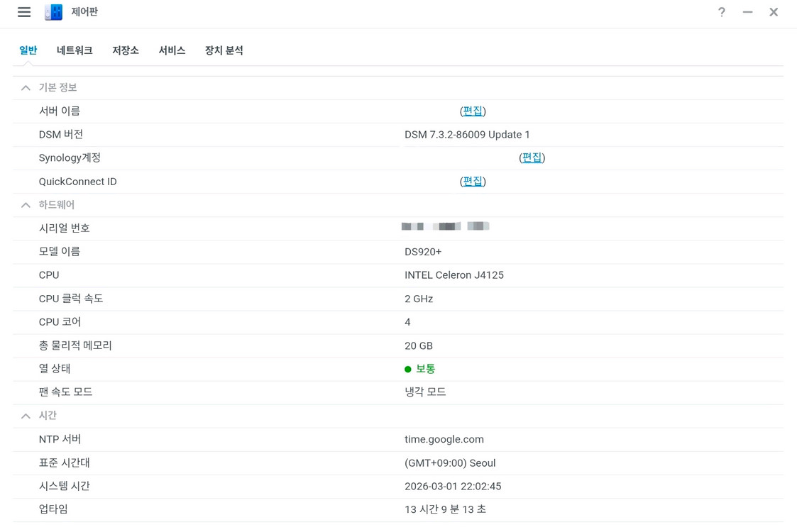Click the time.google.com NTP server value
The height and width of the screenshot is (532, 797).
[x=444, y=439]
